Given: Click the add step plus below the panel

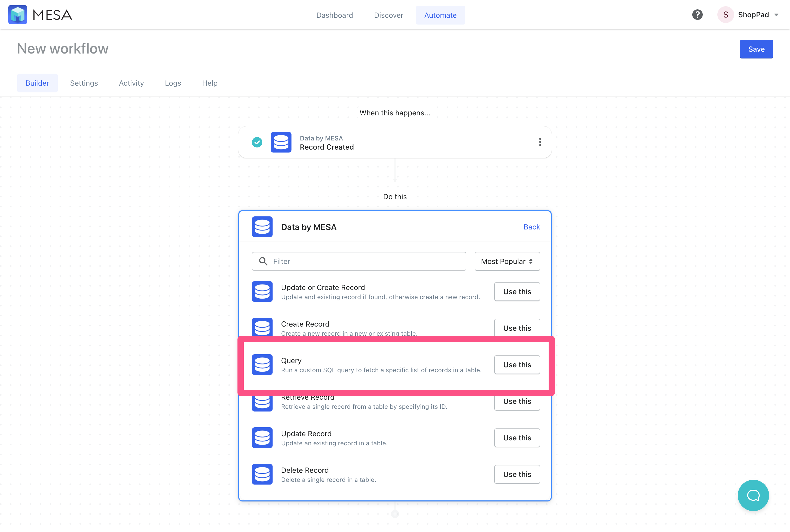Looking at the screenshot, I should 395,514.
